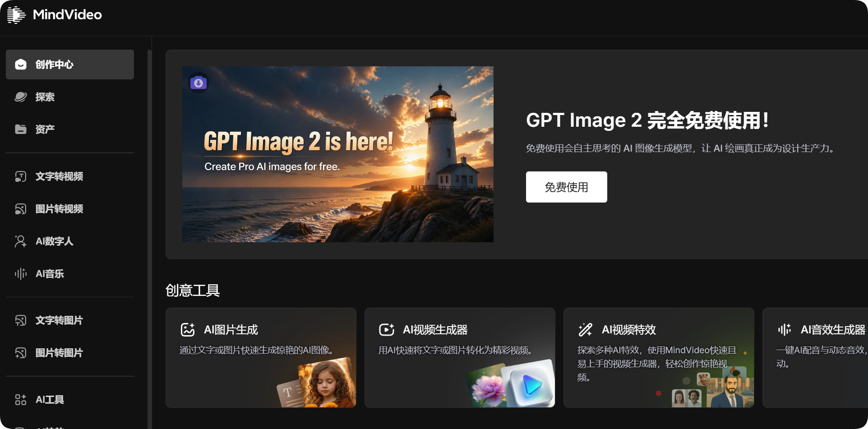Select 图片转图片 in the sidebar
Screen dimensions: 868x429
(70, 353)
